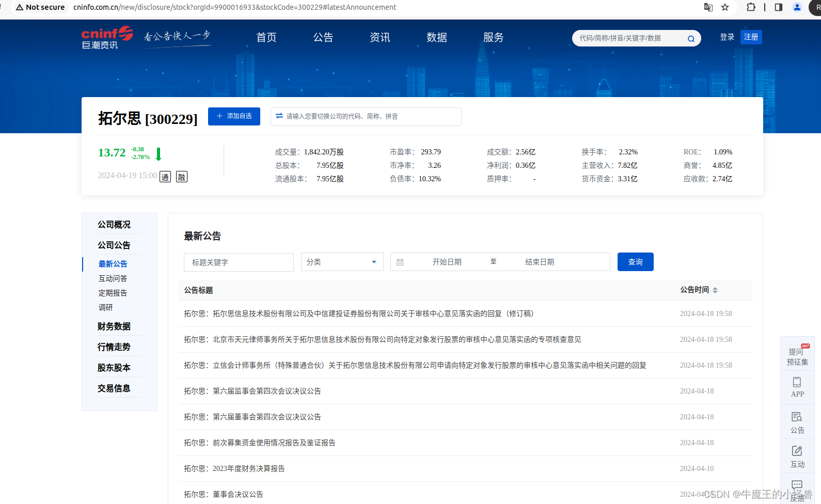Open the browser profile avatar icon
This screenshot has height=504, width=821.
click(797, 7)
